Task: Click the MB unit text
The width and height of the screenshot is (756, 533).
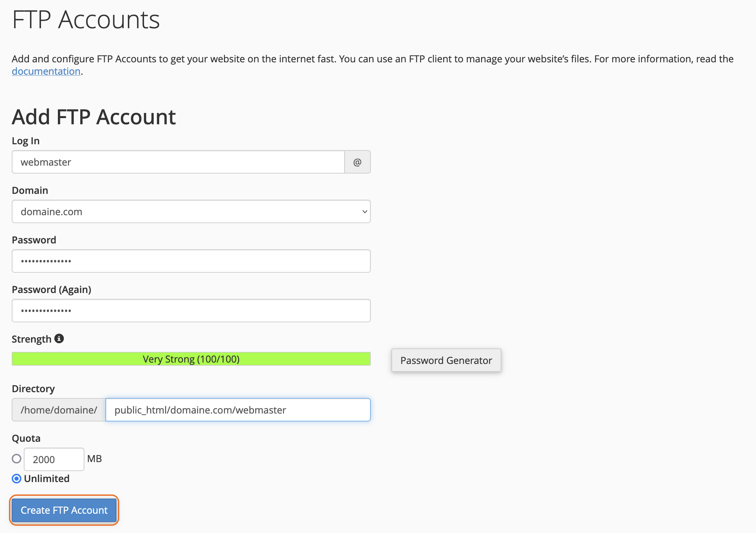Action: 94,459
